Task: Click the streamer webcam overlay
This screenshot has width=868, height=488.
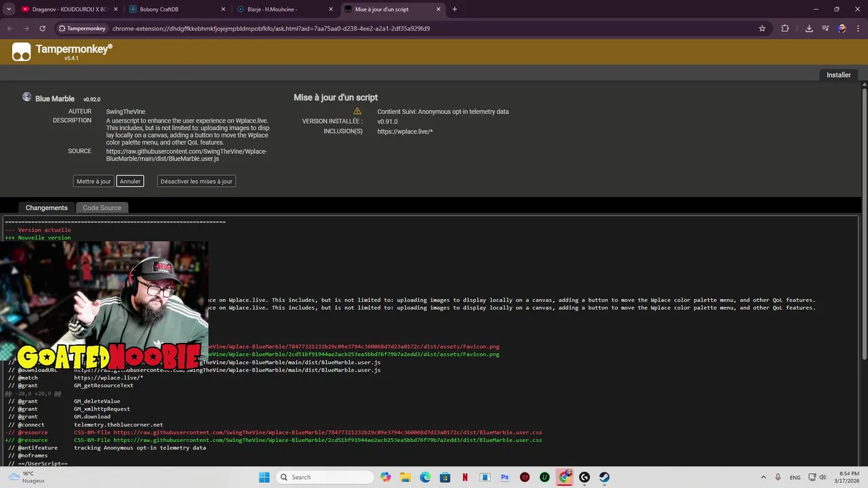Action: (104, 305)
